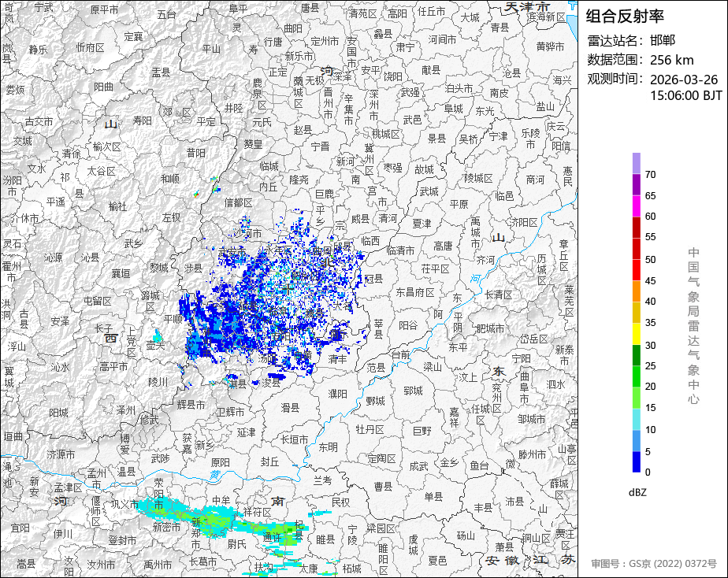Click the 卫辉市 label

[231, 412]
